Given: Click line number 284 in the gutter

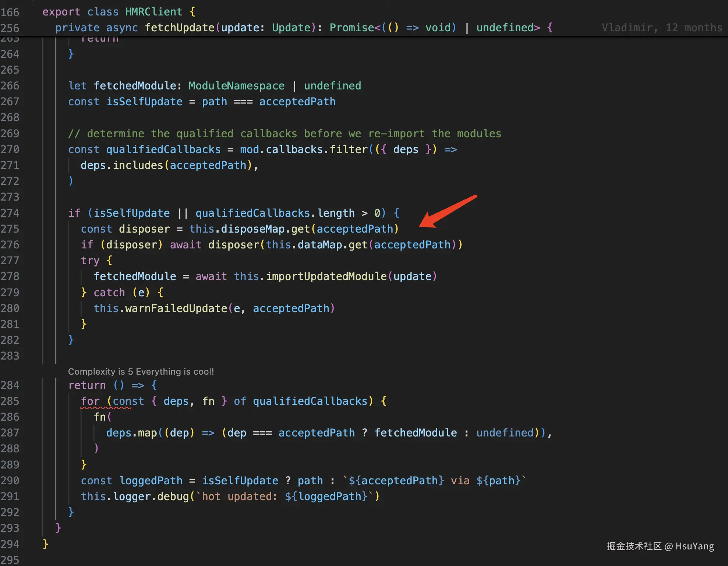Looking at the screenshot, I should pyautogui.click(x=10, y=385).
